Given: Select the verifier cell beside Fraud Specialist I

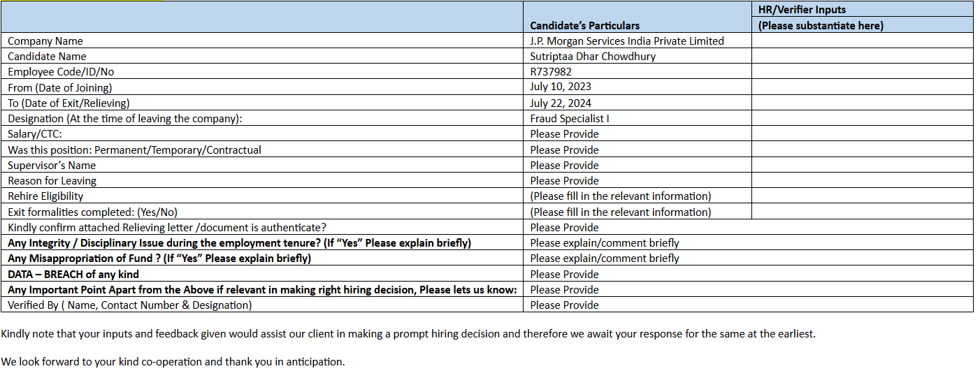Looking at the screenshot, I should pyautogui.click(x=862, y=118).
